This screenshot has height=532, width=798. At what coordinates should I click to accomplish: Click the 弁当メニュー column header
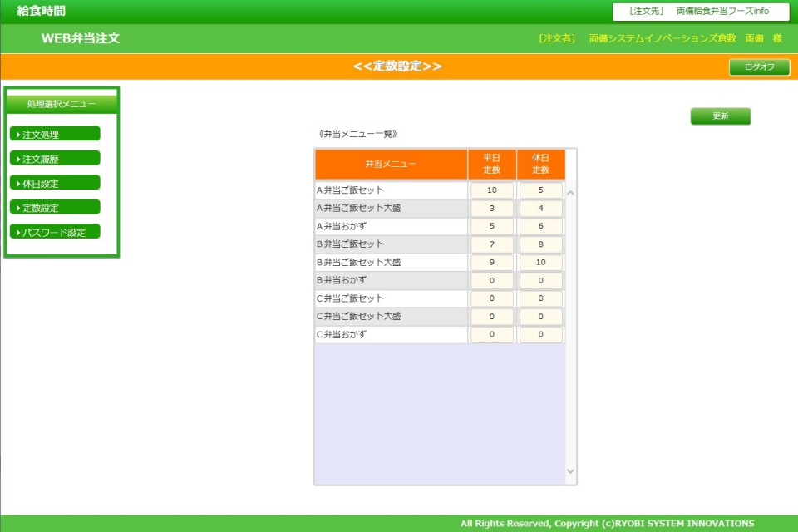391,164
